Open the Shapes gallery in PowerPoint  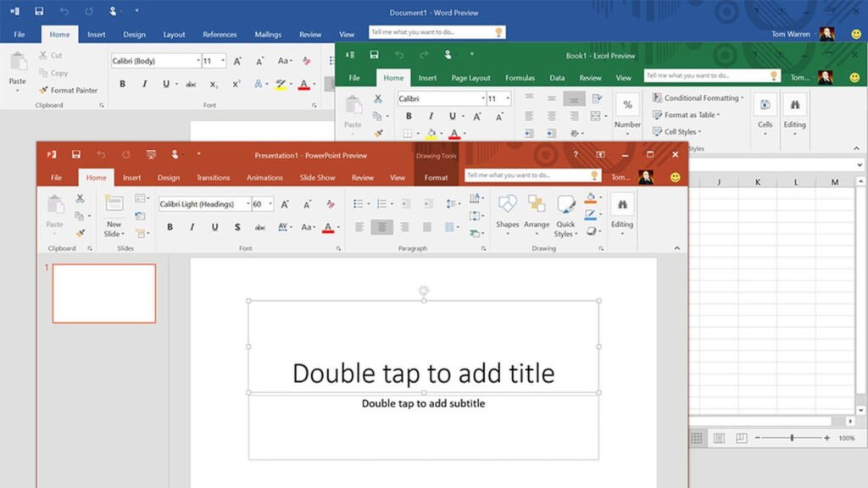click(x=507, y=214)
